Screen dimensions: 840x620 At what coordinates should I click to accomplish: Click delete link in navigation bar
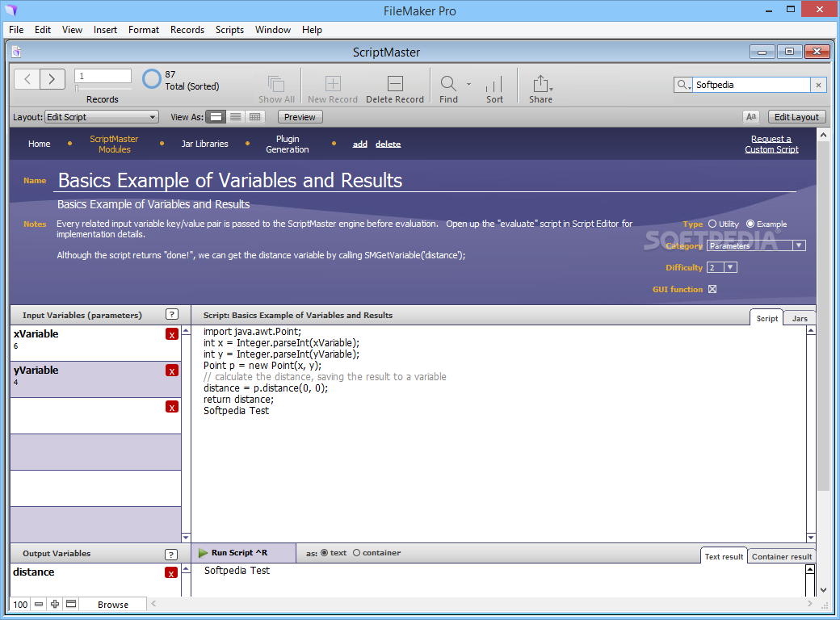(388, 144)
